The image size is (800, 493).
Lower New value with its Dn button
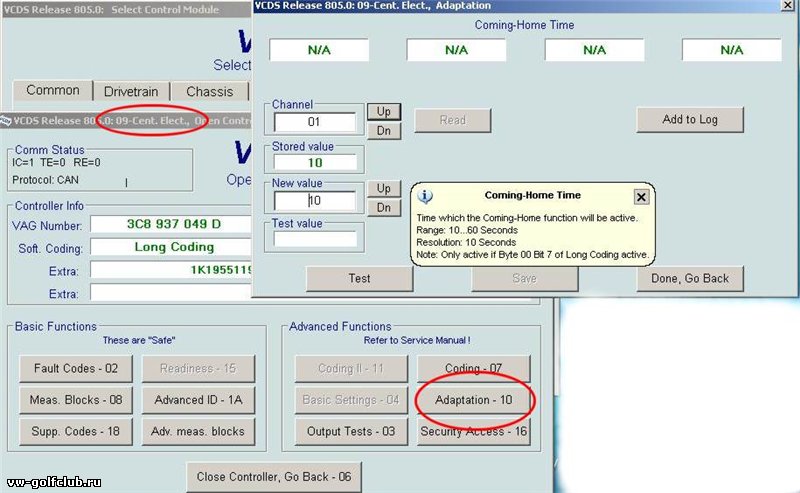click(x=384, y=207)
